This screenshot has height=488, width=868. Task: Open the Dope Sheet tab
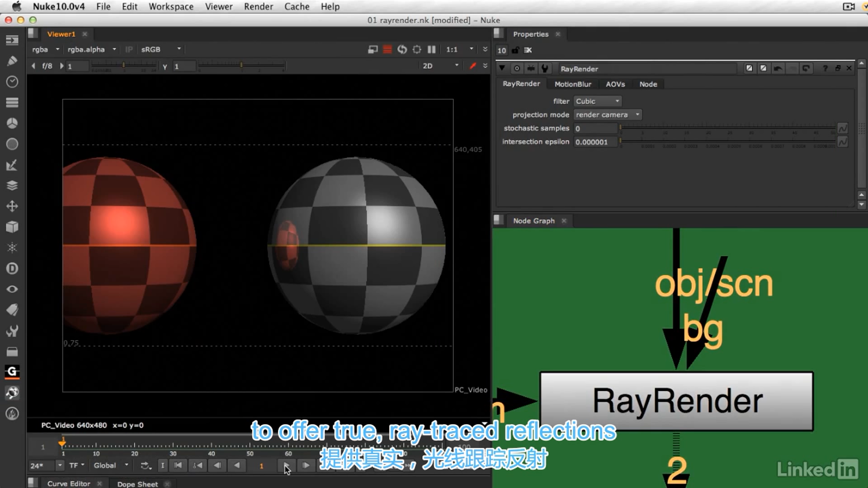pos(137,484)
